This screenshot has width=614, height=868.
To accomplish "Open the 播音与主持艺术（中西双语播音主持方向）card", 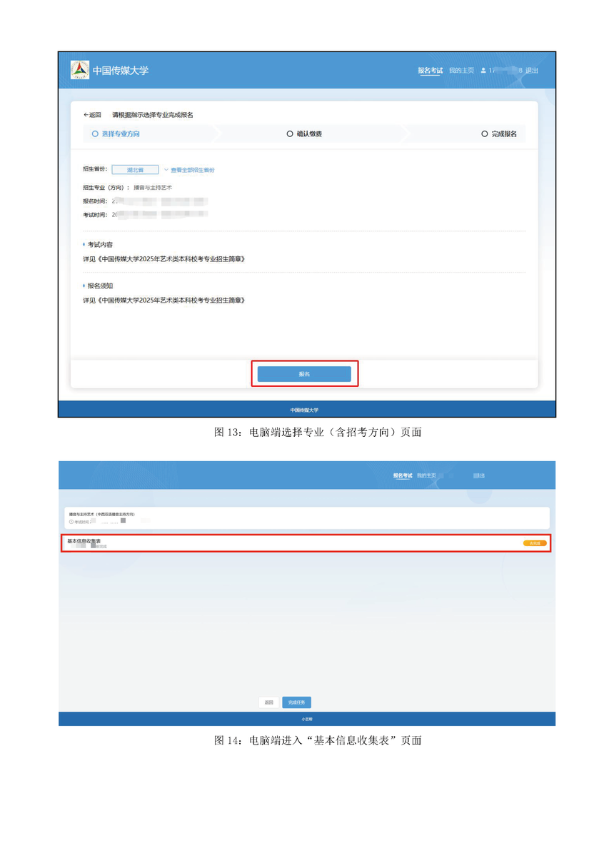I will (x=307, y=518).
